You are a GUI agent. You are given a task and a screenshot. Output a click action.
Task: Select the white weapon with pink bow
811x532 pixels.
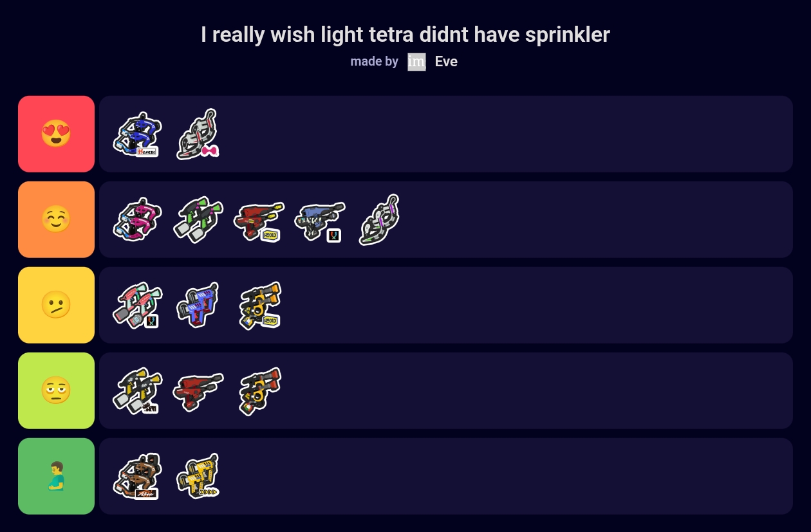(198, 134)
